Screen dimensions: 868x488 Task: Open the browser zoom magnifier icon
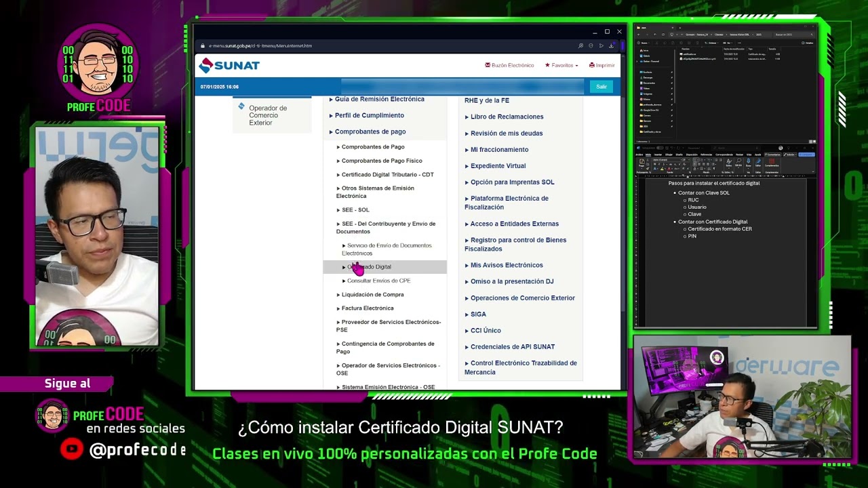coord(580,45)
